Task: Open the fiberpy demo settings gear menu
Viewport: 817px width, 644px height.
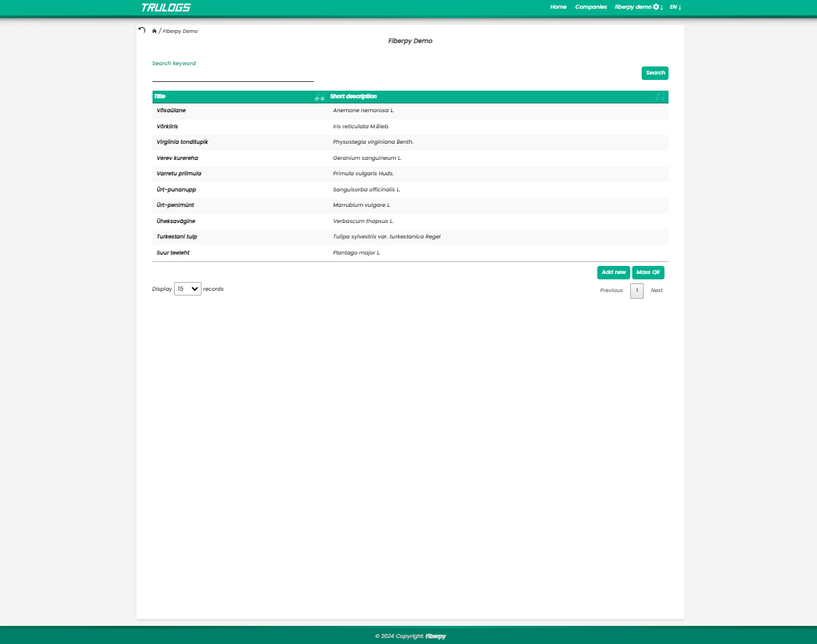Action: (x=656, y=7)
